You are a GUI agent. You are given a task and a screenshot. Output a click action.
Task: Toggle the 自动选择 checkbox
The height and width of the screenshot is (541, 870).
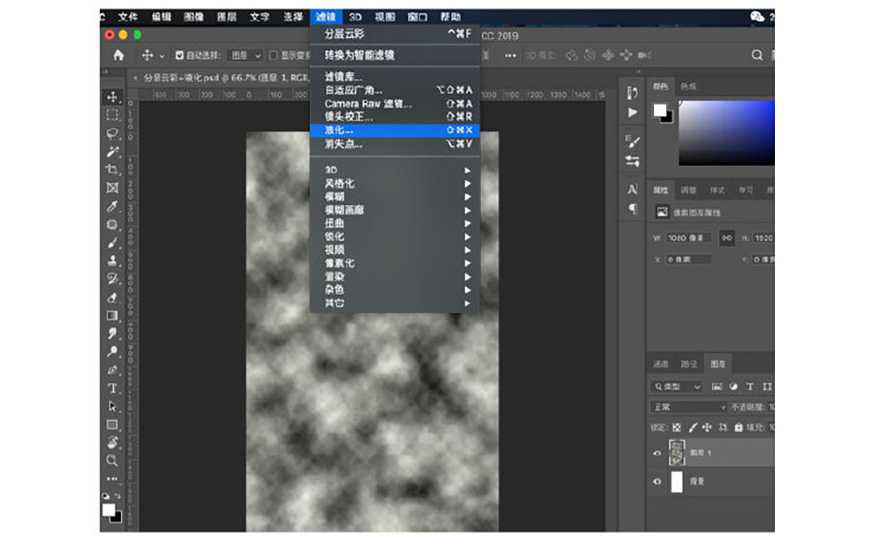179,56
